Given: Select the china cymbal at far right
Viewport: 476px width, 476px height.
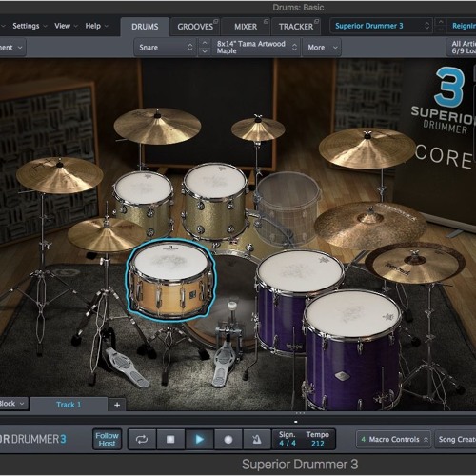Looking at the screenshot, I should click(415, 263).
